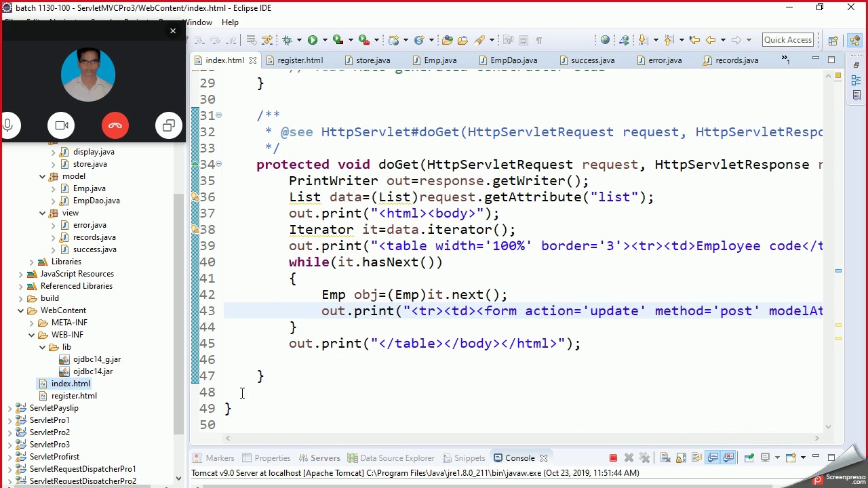Open the Web Browser globe icon
This screenshot has height=488, width=868.
pos(605,40)
